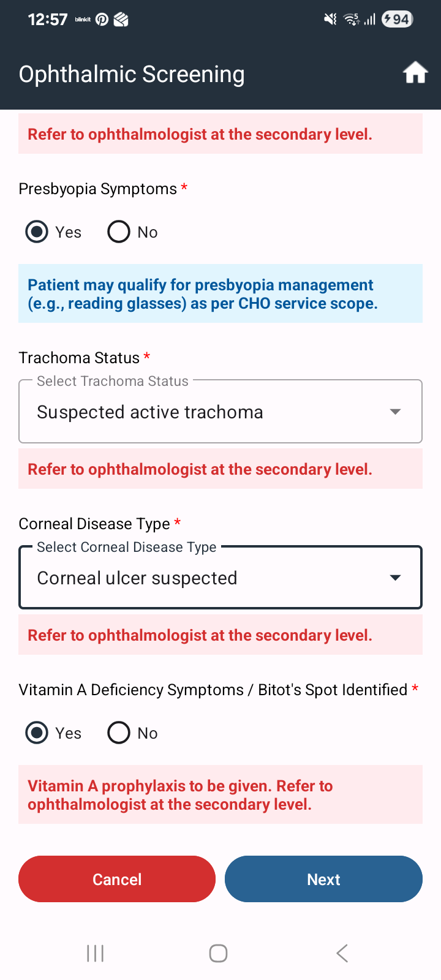This screenshot has width=441, height=980.
Task: Click the blue Next button
Action: 323,879
